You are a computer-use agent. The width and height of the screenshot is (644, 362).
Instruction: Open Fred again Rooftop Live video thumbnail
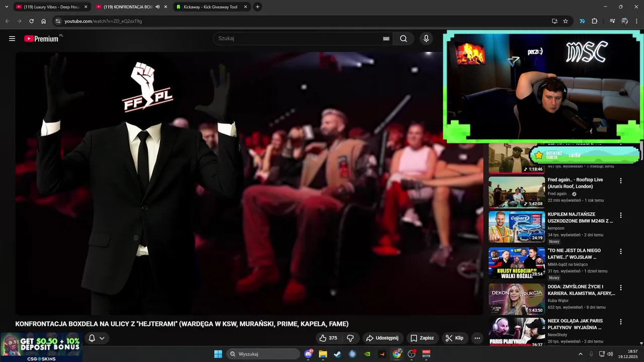517,192
